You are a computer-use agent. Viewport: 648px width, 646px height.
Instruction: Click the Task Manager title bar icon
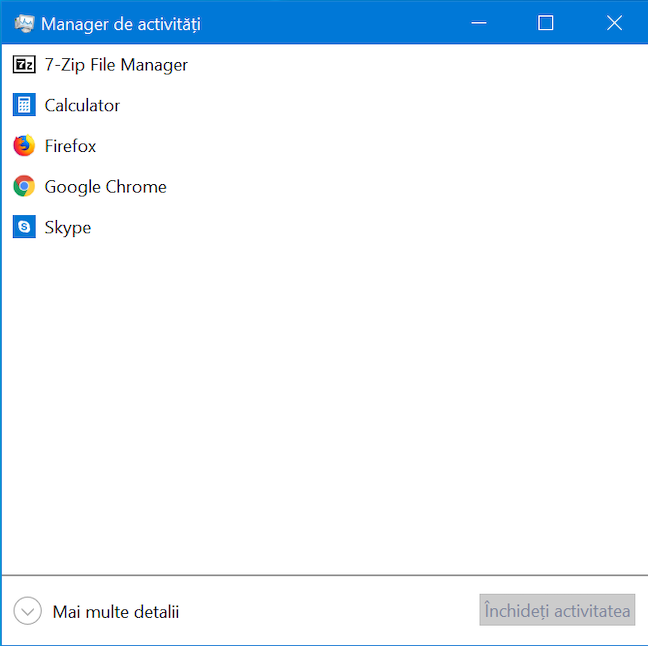[x=24, y=24]
